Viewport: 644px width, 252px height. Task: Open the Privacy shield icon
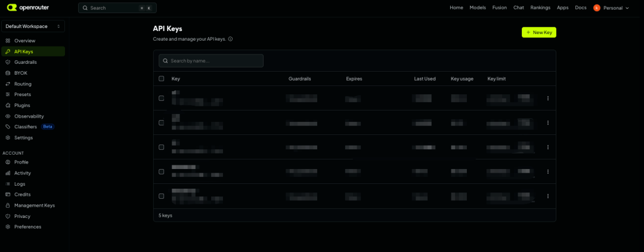coord(8,216)
